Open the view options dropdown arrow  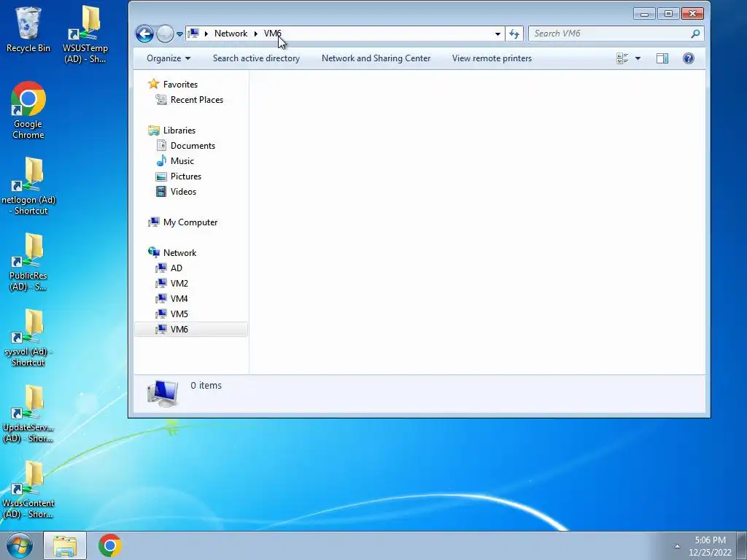click(x=638, y=58)
